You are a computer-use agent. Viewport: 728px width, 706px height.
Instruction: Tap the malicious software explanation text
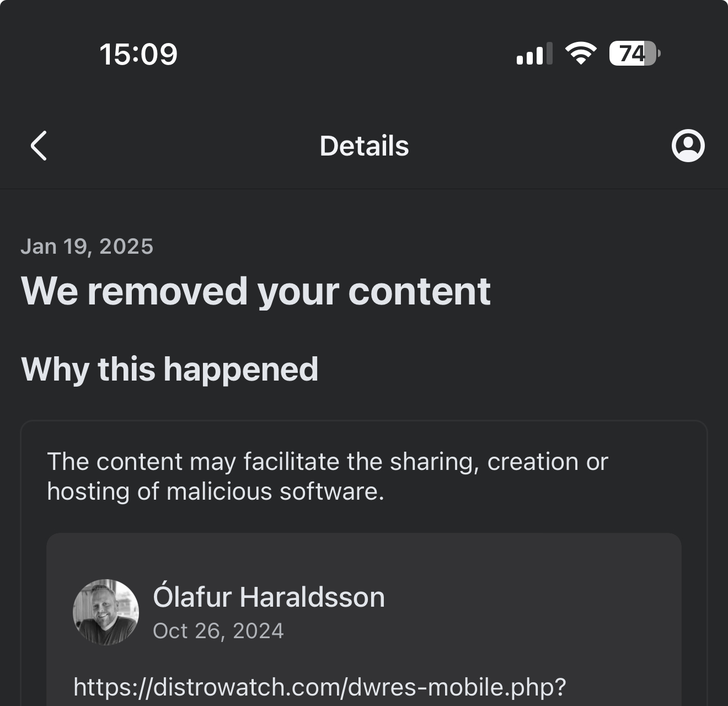pyautogui.click(x=328, y=477)
